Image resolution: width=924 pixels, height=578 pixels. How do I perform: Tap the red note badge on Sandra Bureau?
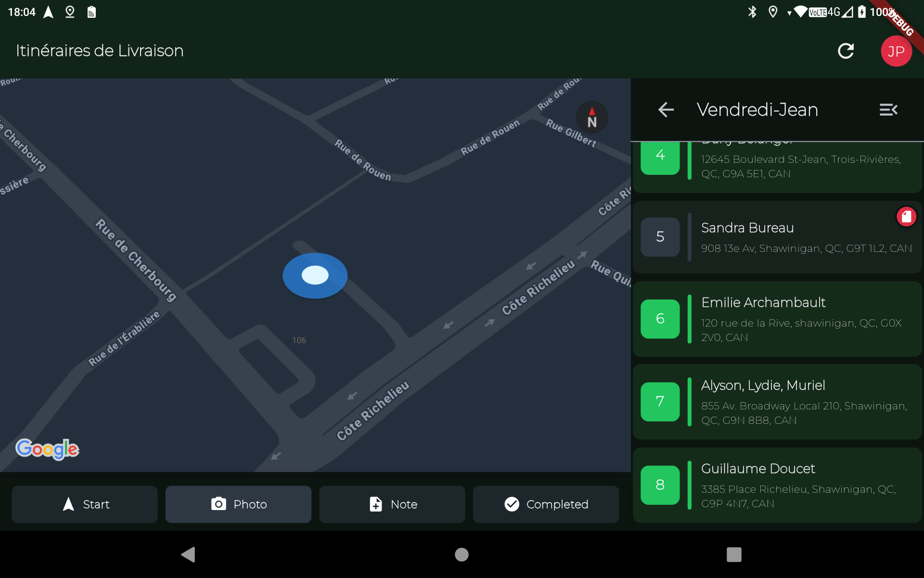point(906,217)
